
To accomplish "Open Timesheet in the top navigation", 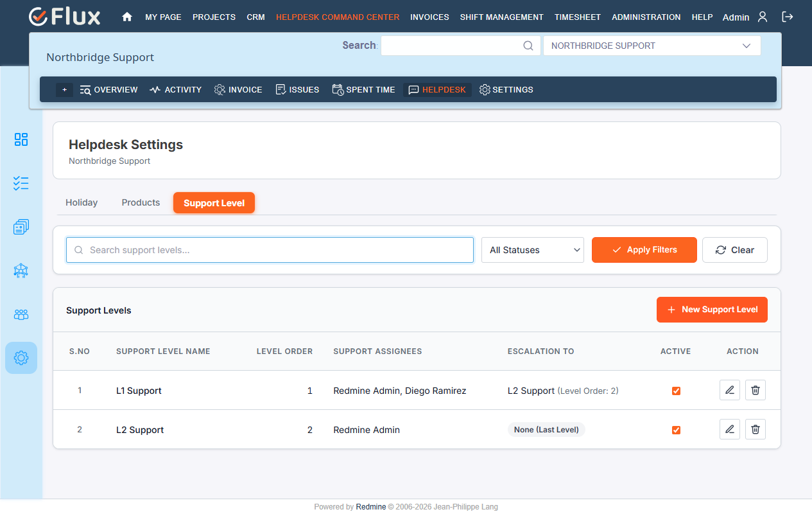I will point(578,17).
